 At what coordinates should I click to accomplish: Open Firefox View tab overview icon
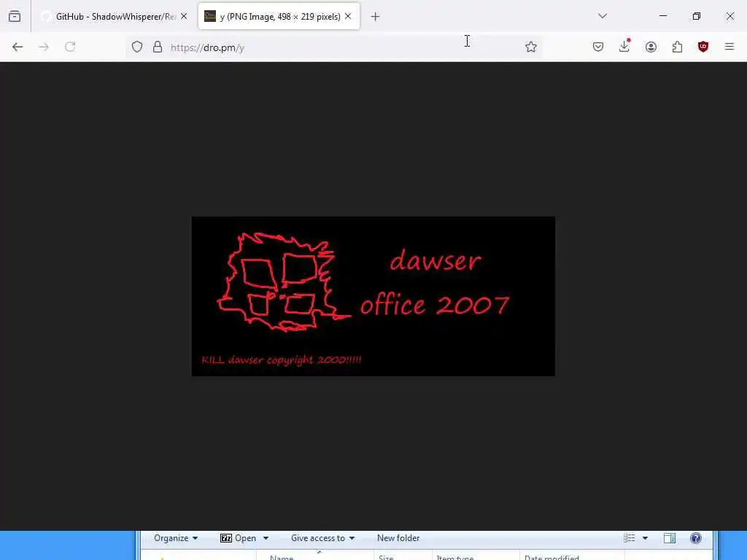(15, 16)
